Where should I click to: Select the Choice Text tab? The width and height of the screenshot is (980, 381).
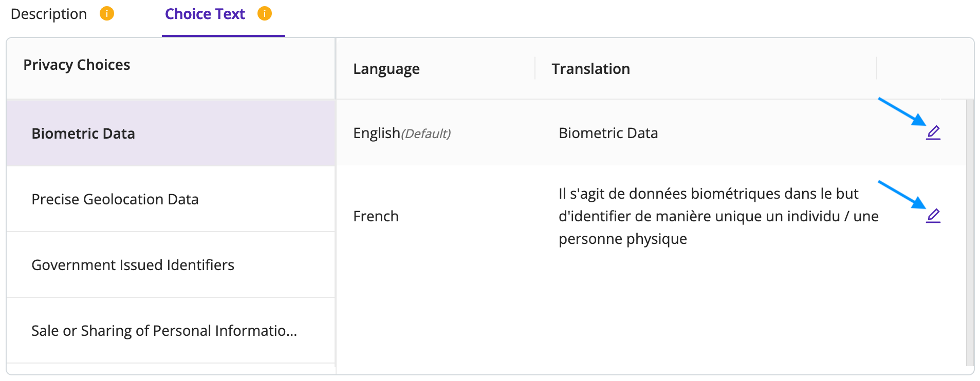point(205,14)
